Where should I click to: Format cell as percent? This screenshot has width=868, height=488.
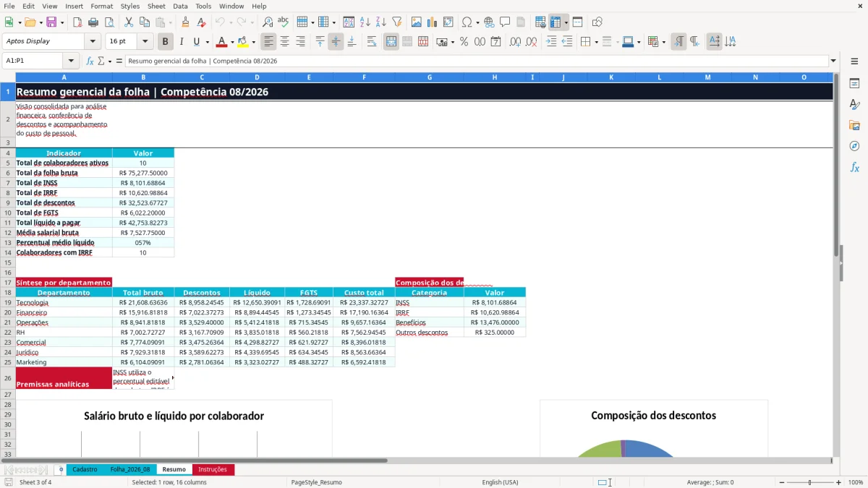(464, 42)
